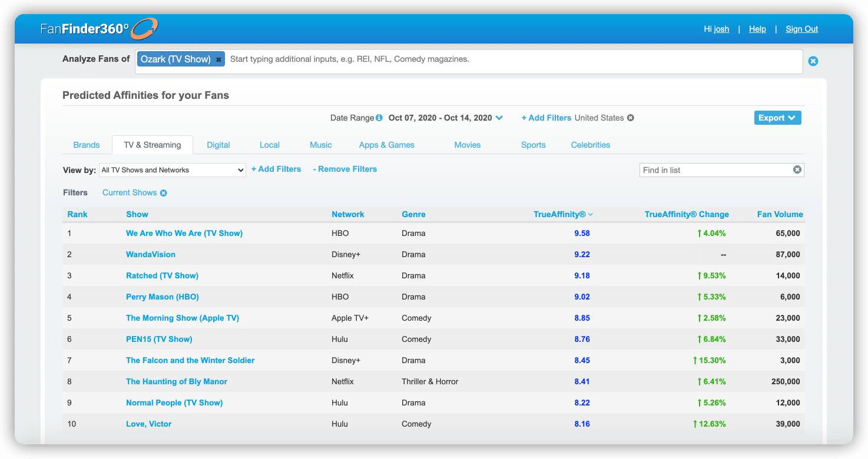This screenshot has height=459, width=868.
Task: Click the 9.58 TrueAffinity value
Action: (x=582, y=233)
